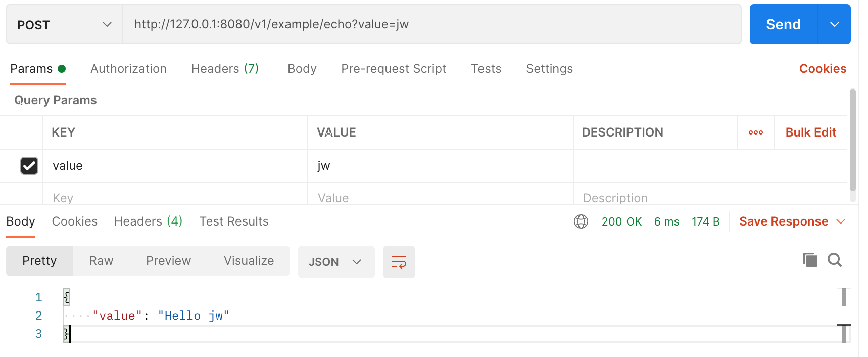
Task: Click the globe network information icon
Action: pyautogui.click(x=581, y=221)
